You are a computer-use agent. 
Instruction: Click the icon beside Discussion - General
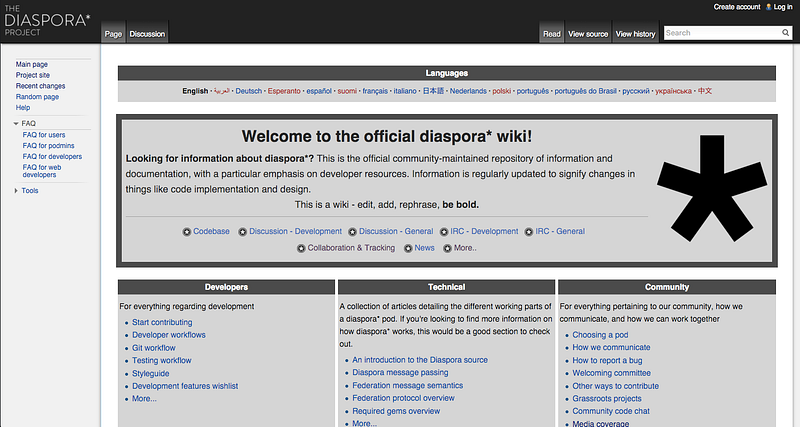tap(353, 232)
